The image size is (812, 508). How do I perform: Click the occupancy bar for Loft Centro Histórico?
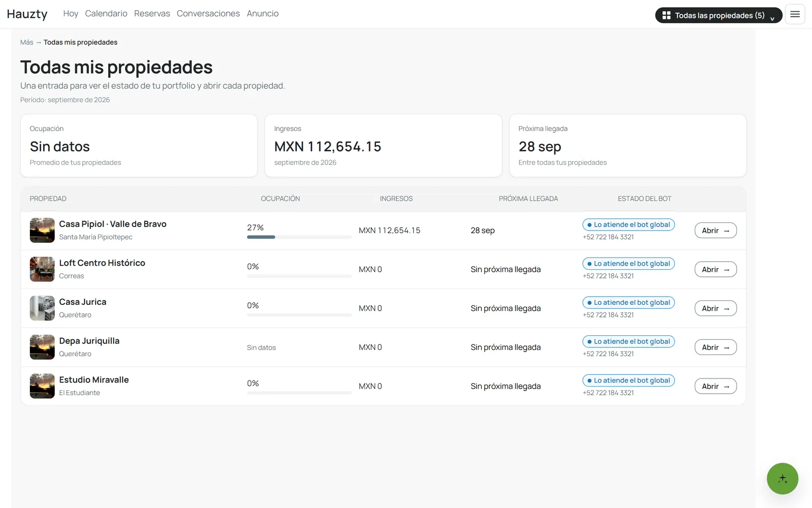(x=299, y=276)
